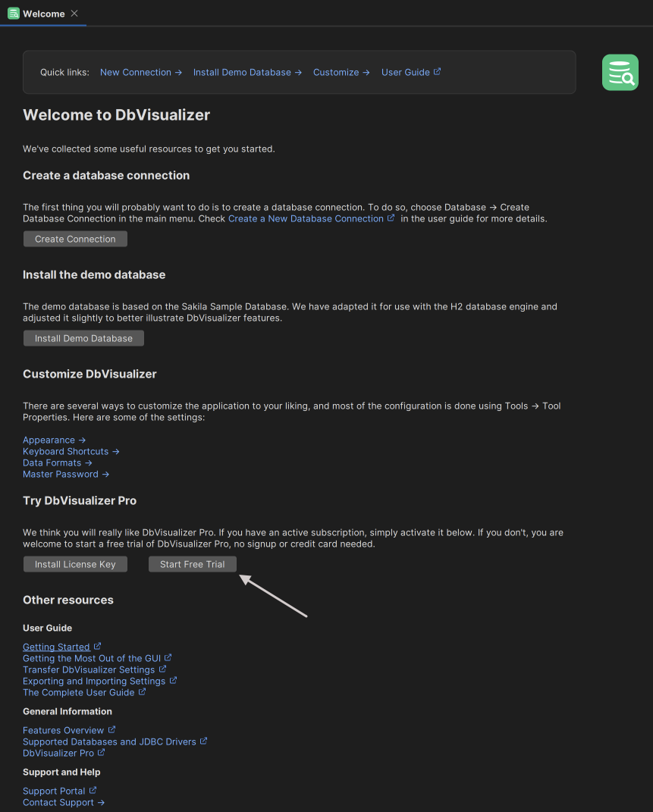Open the Contact Support link
The width and height of the screenshot is (653, 812).
(58, 801)
